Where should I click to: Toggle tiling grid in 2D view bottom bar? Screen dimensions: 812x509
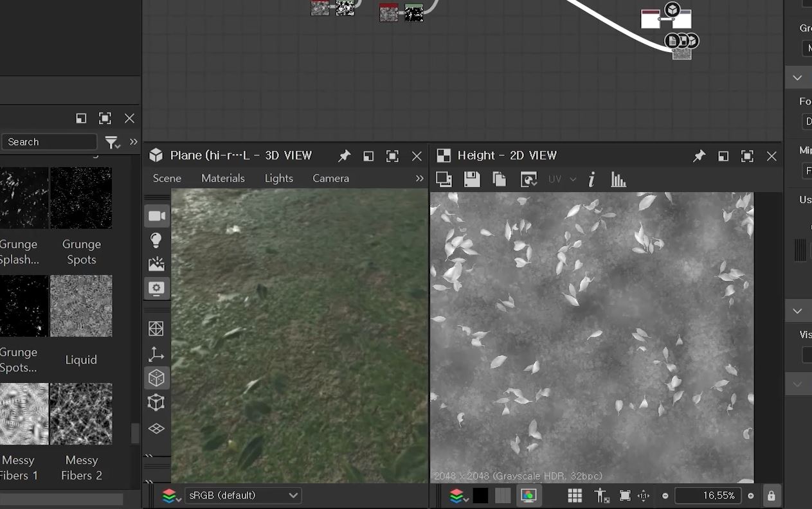coord(575,496)
